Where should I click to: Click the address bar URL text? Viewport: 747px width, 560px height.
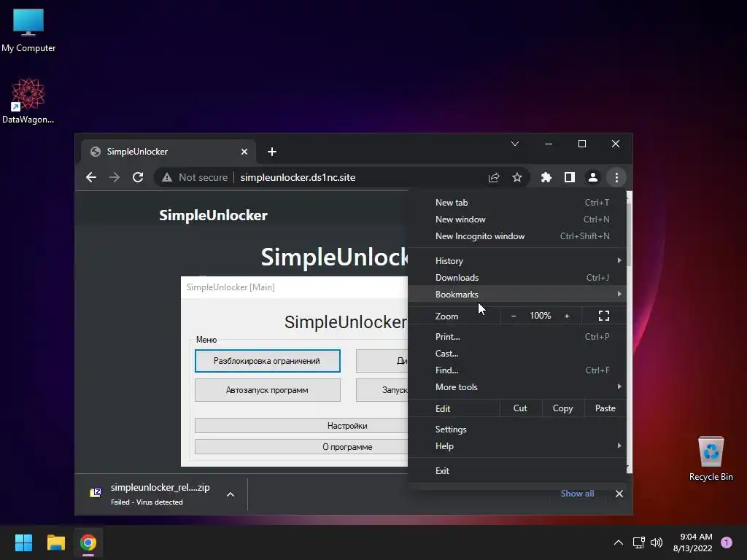298,178
